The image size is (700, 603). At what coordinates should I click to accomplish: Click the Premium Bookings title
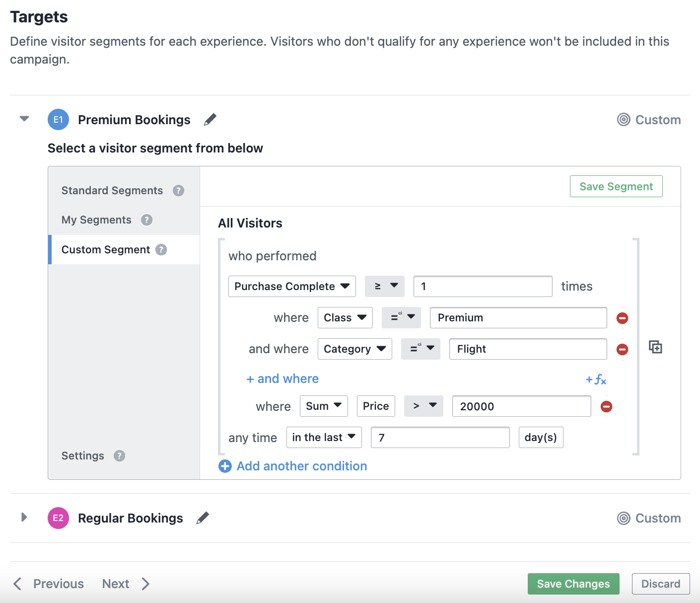tap(134, 120)
